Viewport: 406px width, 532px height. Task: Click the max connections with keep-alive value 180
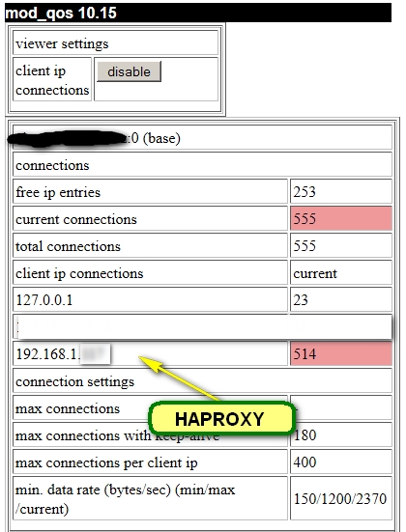click(341, 434)
